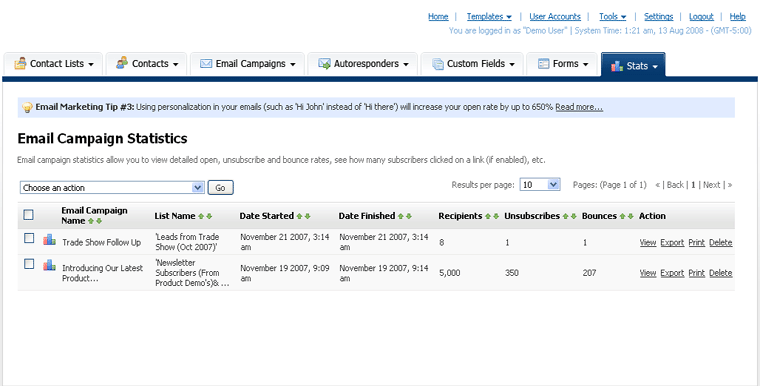Open the Autoresponders tab
This screenshot has width=760, height=386.
[x=363, y=64]
